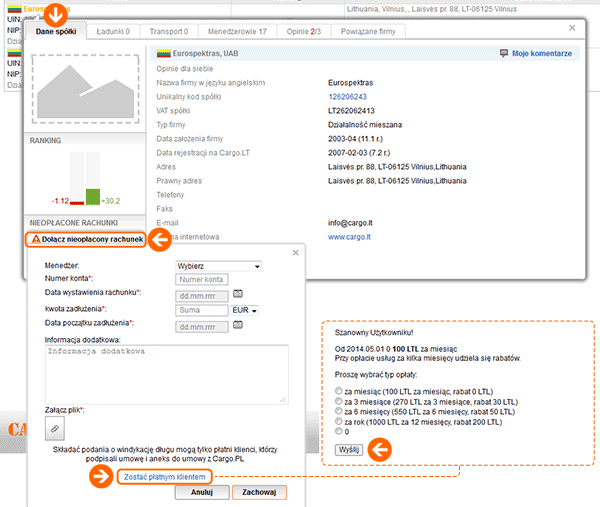Focus the Data początku zadłużenia date field
This screenshot has height=507, width=600.
coord(202,327)
